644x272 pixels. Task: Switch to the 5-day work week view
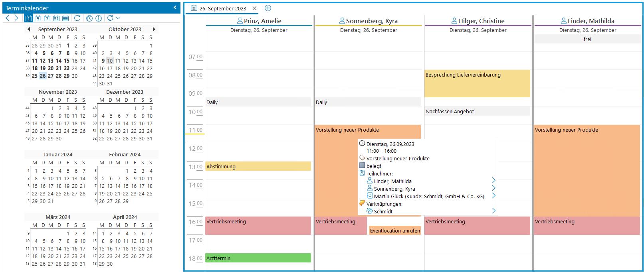click(x=38, y=18)
